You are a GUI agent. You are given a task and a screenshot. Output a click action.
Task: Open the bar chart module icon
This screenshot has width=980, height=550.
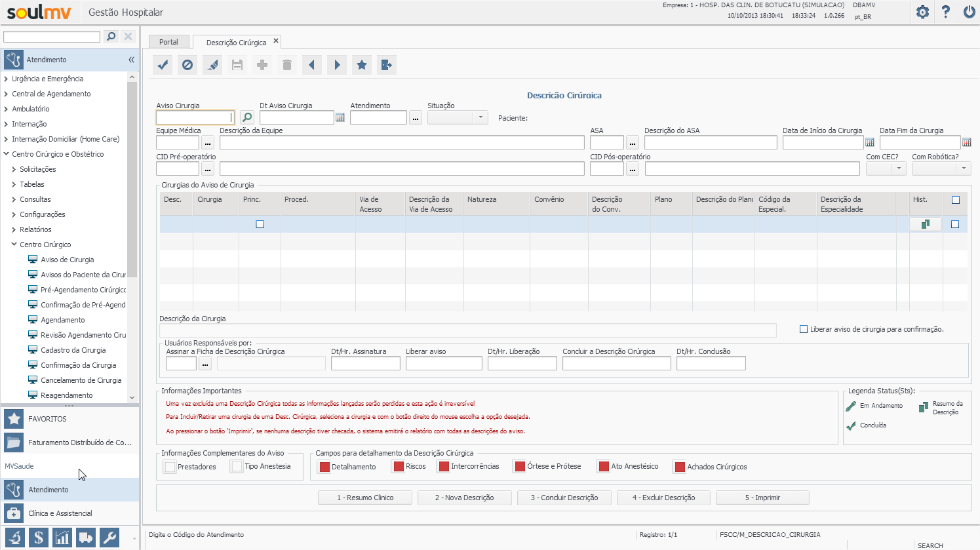pyautogui.click(x=62, y=538)
